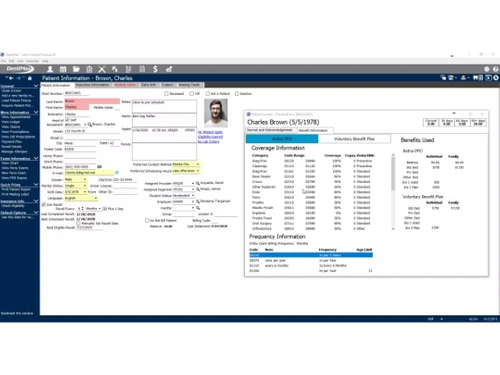Click View Ledger in the sidebar
Screen dimensions: 500x375
11,122
